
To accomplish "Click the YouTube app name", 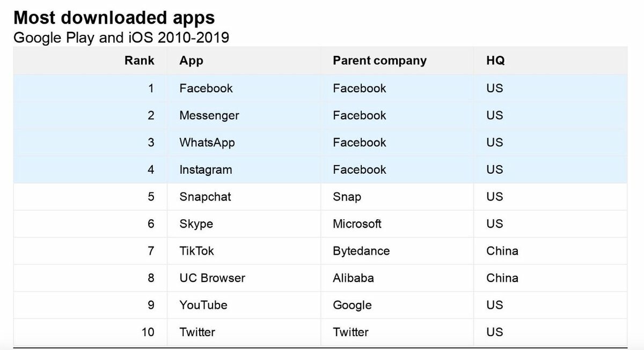I will pyautogui.click(x=203, y=305).
